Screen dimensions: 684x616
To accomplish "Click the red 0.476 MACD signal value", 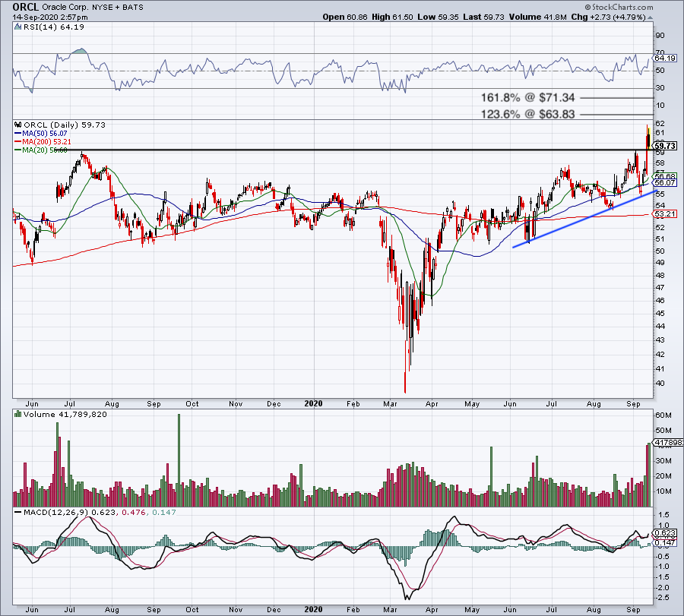I will [x=134, y=512].
